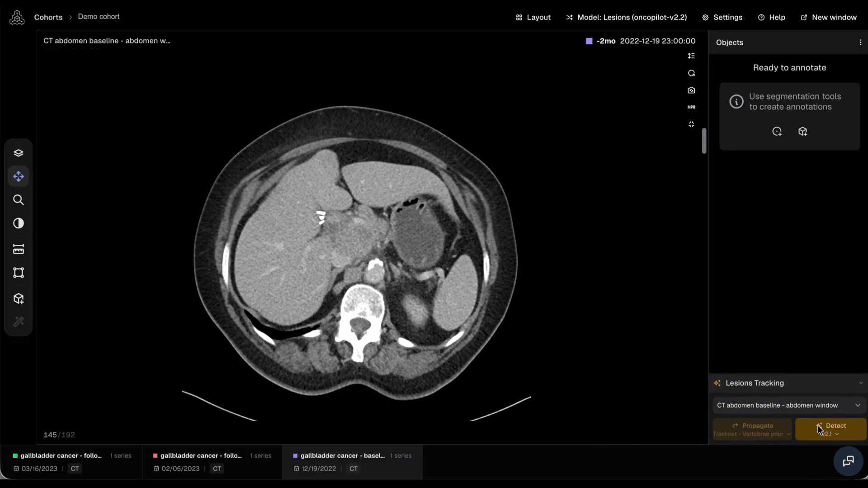Click the Propagate button
This screenshot has width=868, height=488.
753,426
